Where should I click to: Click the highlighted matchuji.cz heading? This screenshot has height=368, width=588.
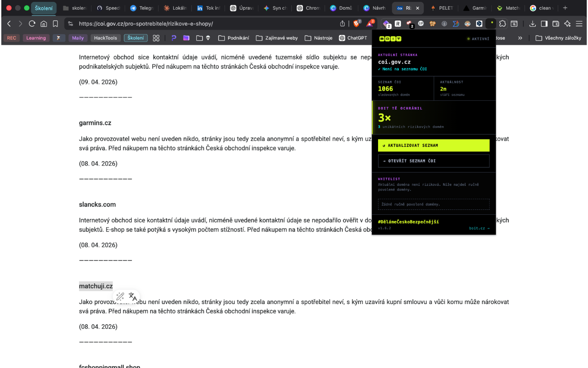[x=96, y=286]
